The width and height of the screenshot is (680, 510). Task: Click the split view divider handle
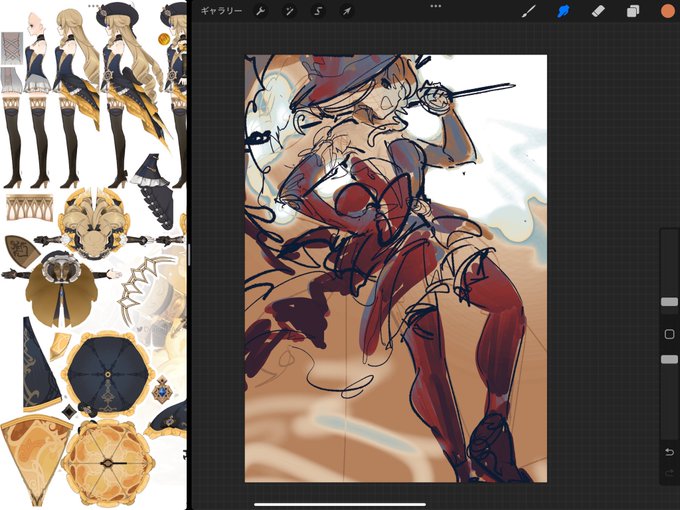[x=189, y=255]
